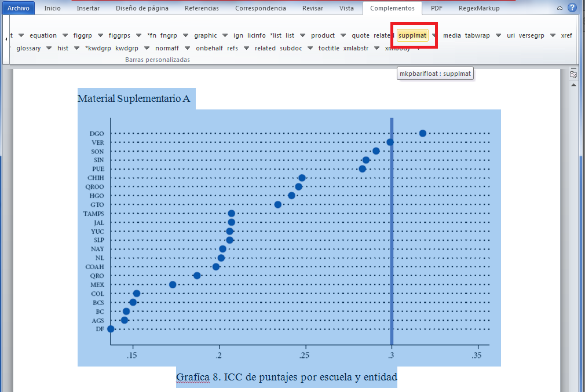Screen dimensions: 585x392
Task: Minimize the ribbon with the caret icon
Action: (x=560, y=9)
